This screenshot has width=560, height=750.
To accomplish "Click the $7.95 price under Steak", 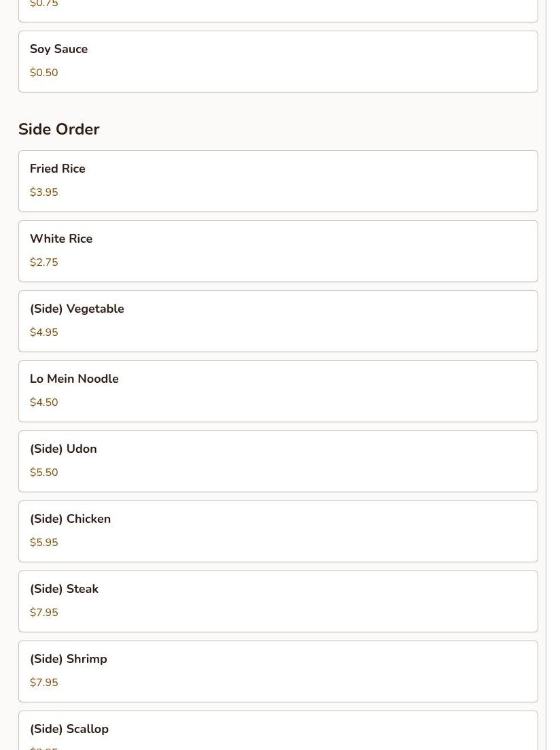I will (44, 612).
